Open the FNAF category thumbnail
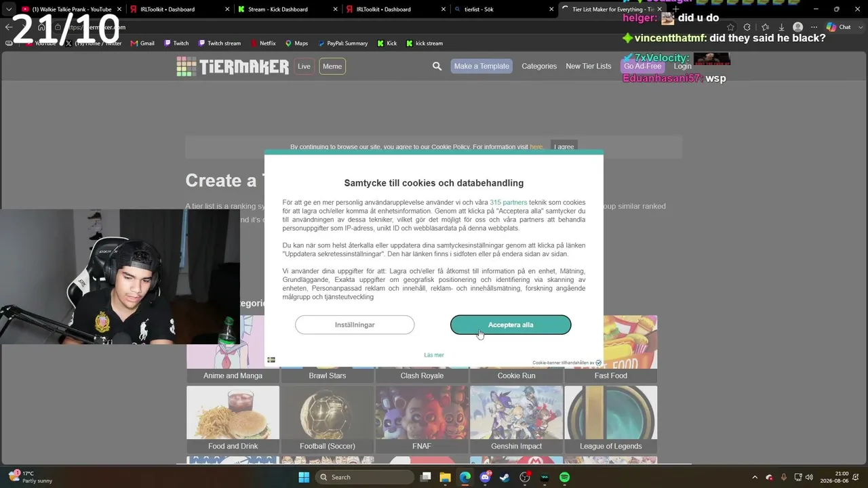The height and width of the screenshot is (488, 868). 422,412
